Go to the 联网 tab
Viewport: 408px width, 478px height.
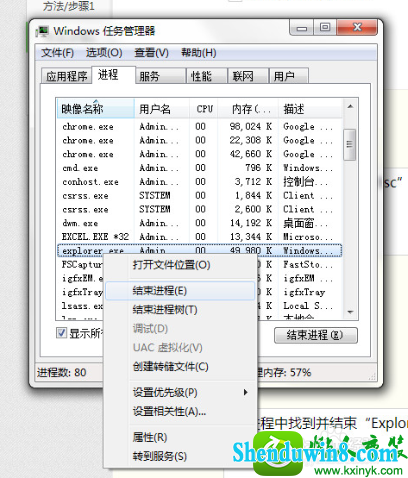click(248, 76)
